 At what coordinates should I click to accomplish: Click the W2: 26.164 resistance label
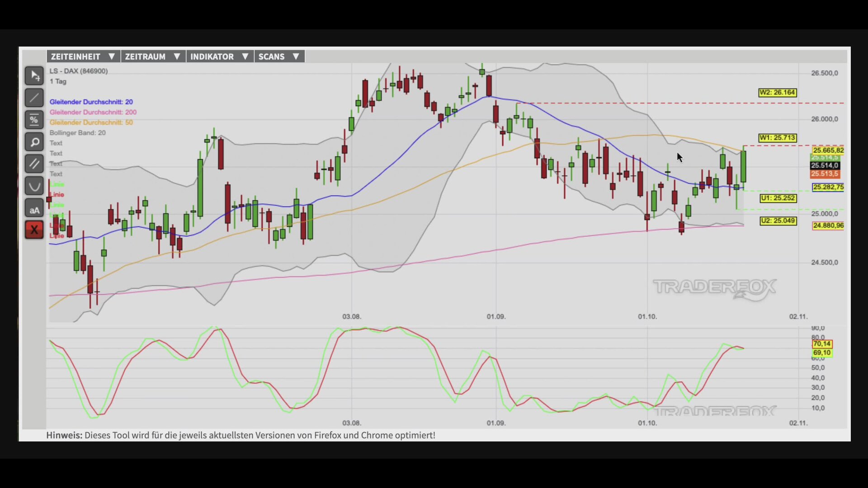(778, 93)
